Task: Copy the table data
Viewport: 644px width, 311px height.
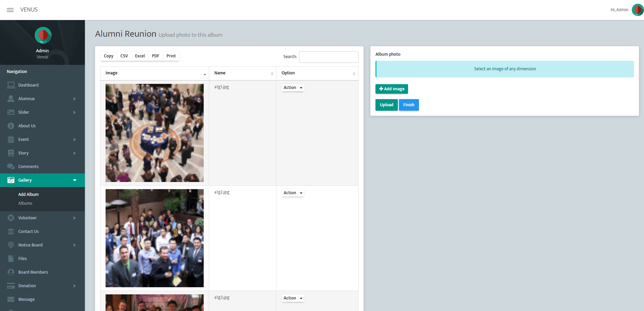Action: (x=109, y=56)
